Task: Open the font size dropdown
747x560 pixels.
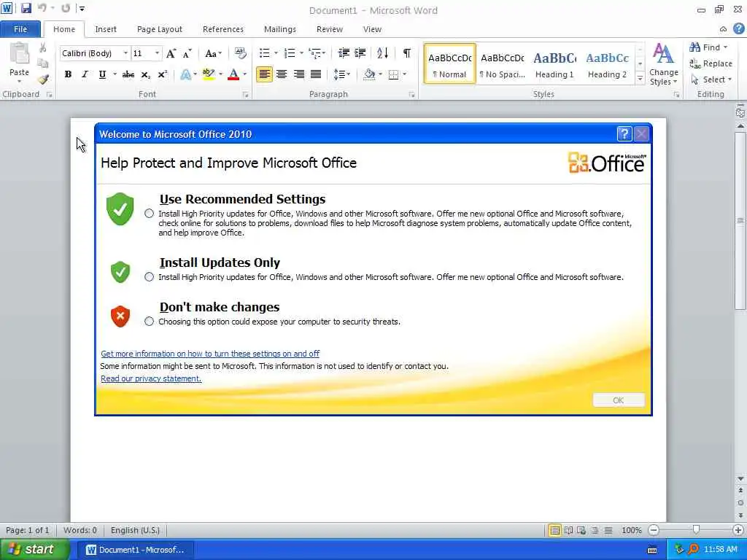Action: [x=158, y=52]
